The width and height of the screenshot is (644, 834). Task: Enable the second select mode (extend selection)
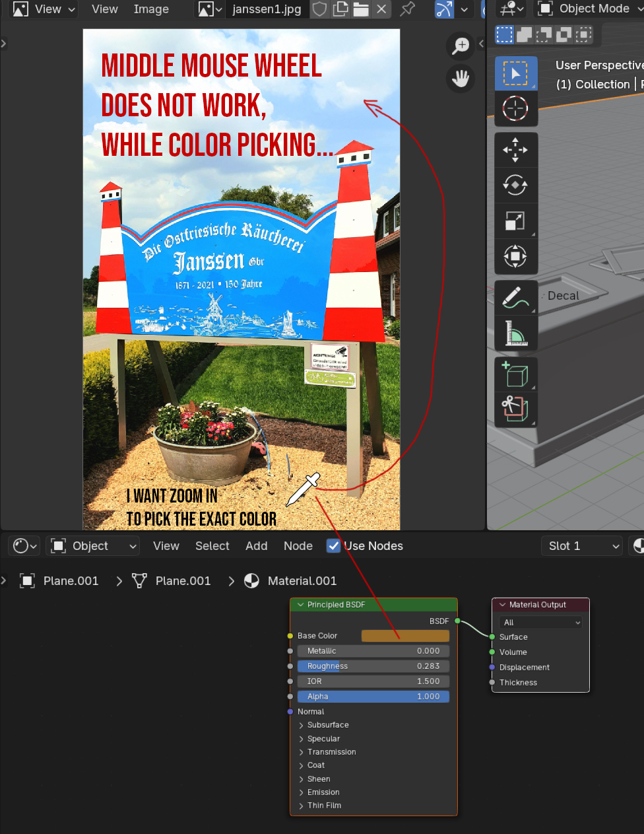(x=525, y=34)
